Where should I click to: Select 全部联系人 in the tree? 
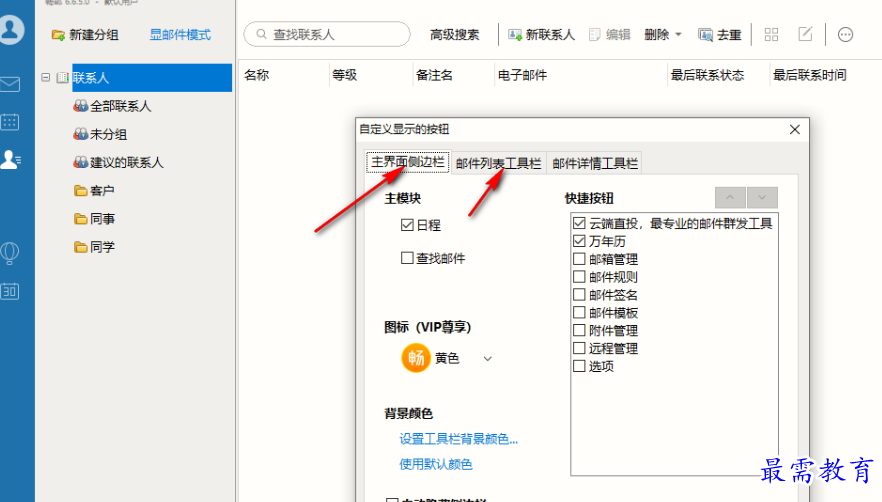click(112, 106)
